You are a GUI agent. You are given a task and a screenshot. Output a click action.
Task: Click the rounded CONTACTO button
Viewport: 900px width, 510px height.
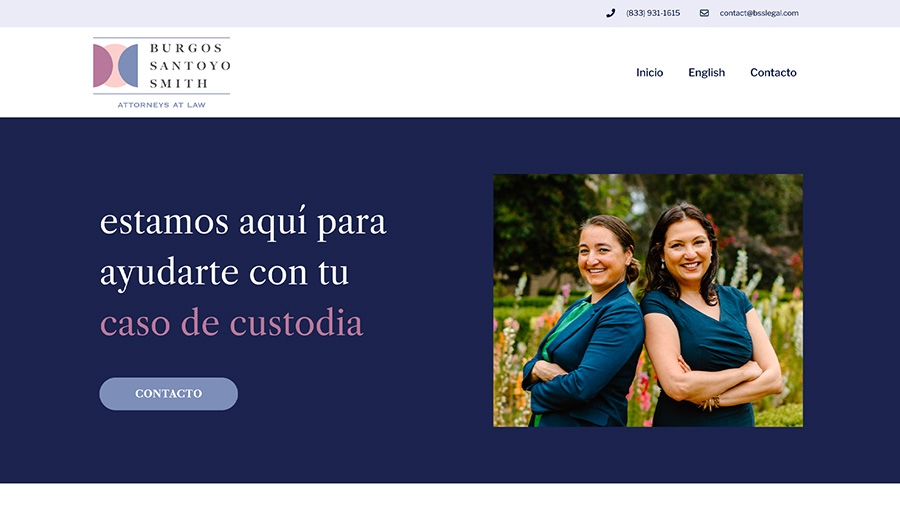pyautogui.click(x=168, y=394)
